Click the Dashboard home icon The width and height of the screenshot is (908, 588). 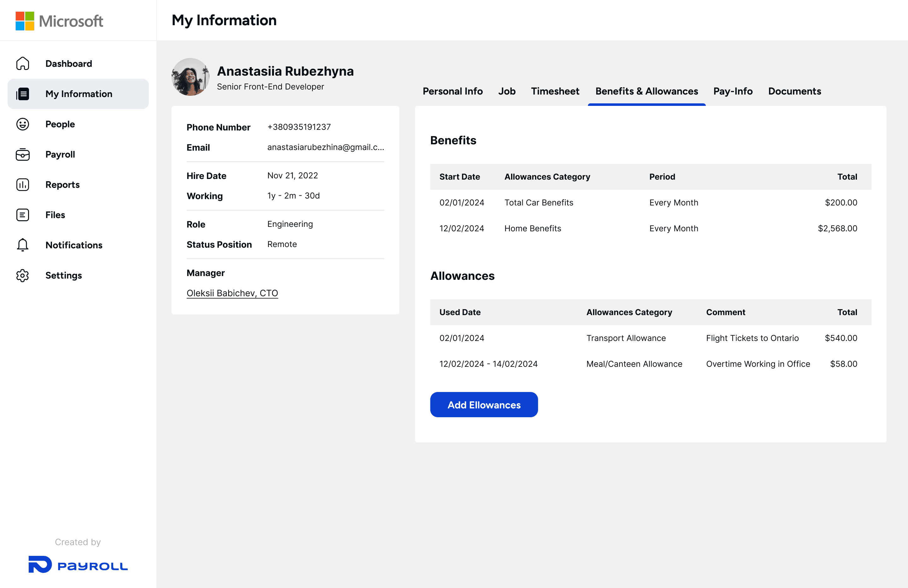(22, 64)
